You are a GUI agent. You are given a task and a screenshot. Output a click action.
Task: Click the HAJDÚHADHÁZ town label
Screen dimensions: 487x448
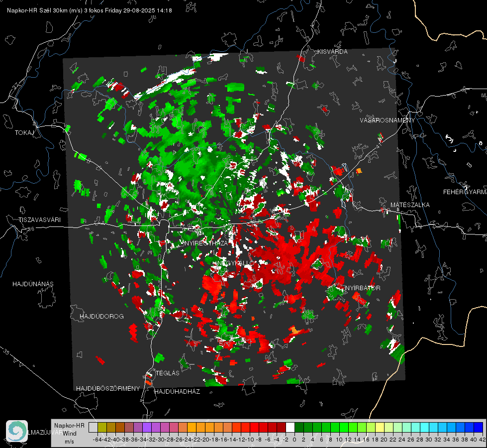(177, 392)
